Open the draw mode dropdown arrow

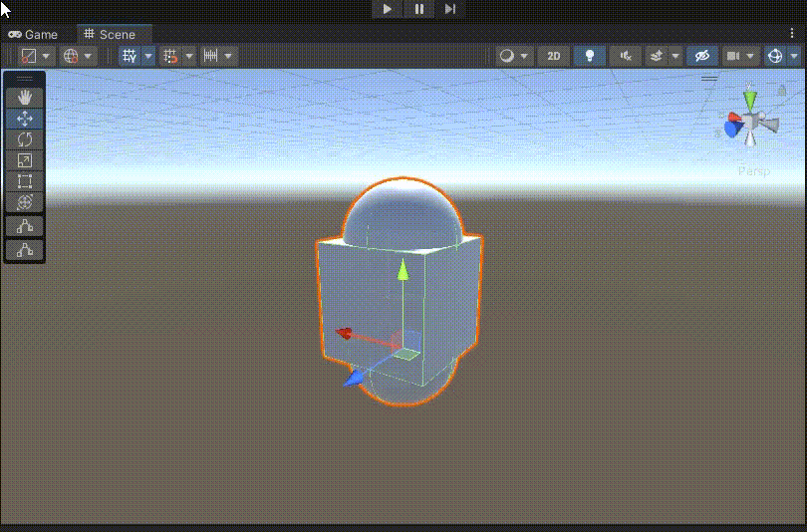point(524,56)
